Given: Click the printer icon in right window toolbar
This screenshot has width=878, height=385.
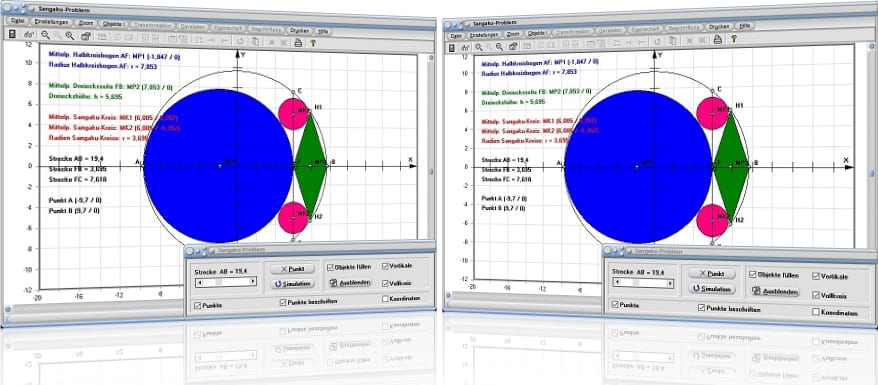Looking at the screenshot, I should point(717,39).
